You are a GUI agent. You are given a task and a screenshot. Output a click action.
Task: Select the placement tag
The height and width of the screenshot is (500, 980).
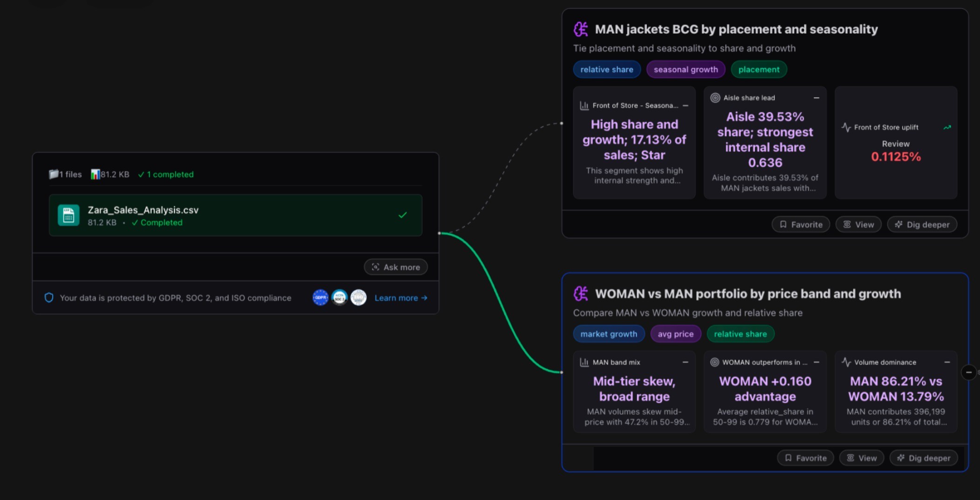coord(759,69)
